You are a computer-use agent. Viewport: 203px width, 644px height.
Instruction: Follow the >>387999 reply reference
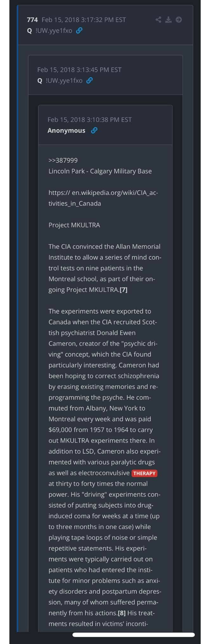63,160
